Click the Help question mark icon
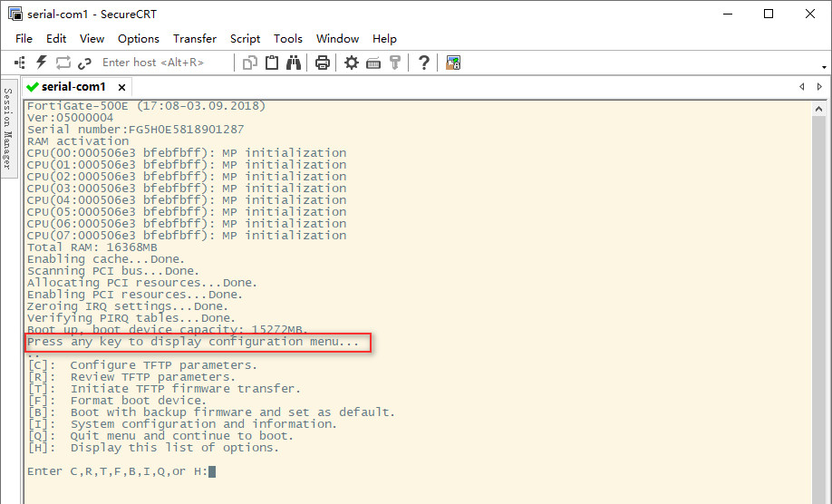 pyautogui.click(x=423, y=63)
